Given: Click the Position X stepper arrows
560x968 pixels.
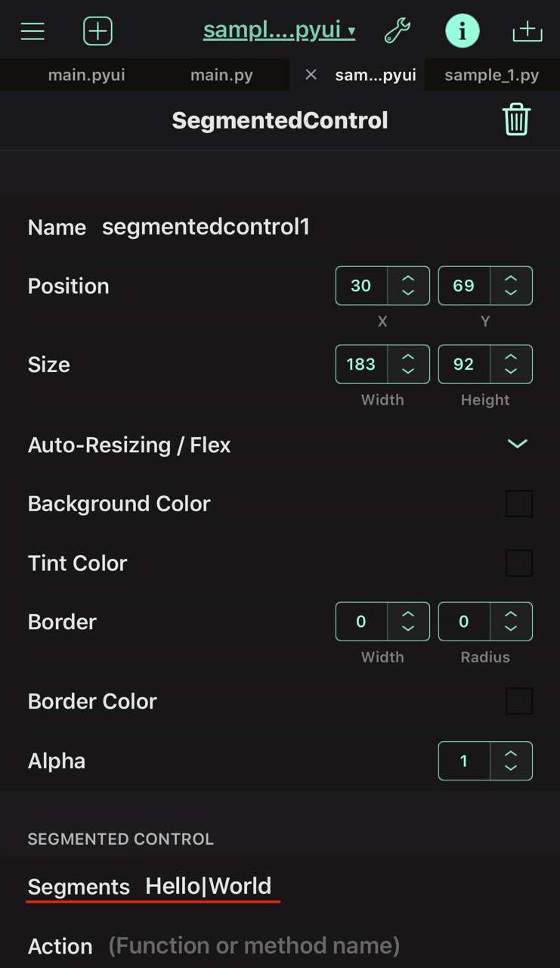Looking at the screenshot, I should click(x=408, y=286).
